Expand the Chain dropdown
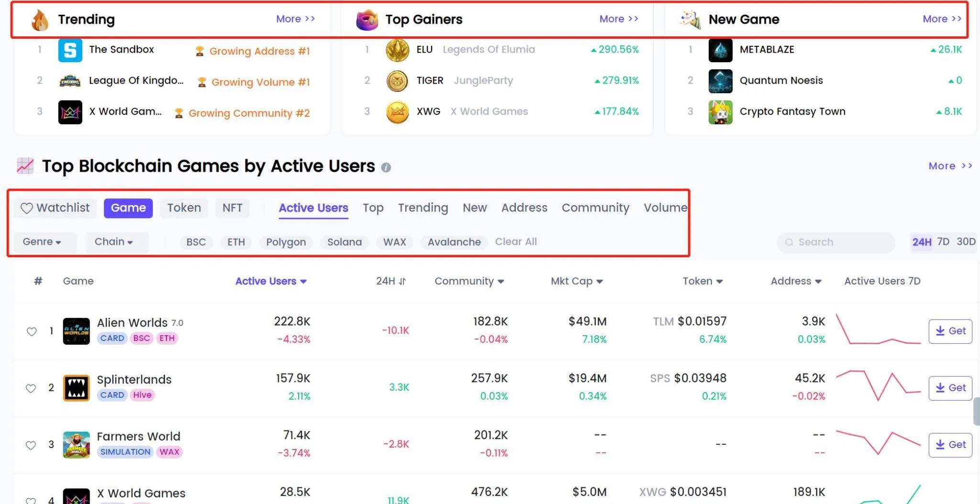 (x=117, y=242)
